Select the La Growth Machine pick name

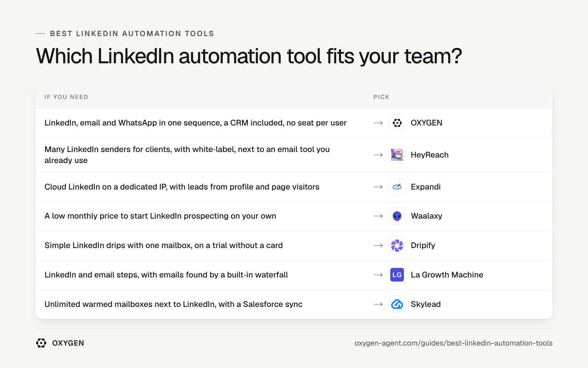pyautogui.click(x=447, y=275)
